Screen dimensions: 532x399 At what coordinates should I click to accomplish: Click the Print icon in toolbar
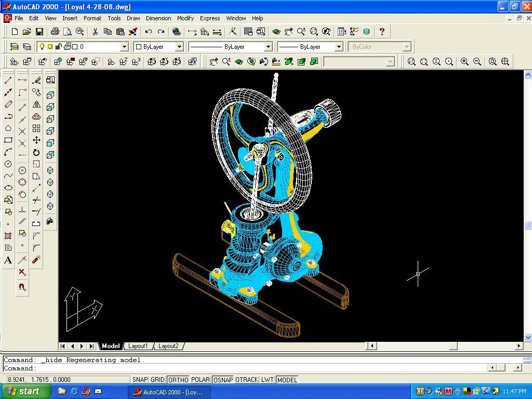pyautogui.click(x=55, y=32)
